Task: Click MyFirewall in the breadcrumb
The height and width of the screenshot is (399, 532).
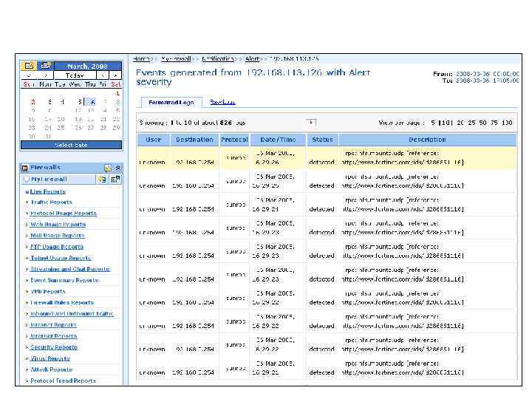Action: click(176, 58)
